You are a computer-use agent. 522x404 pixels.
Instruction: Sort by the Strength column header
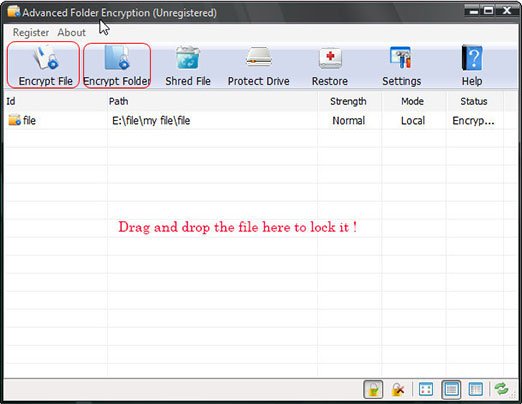coord(349,101)
